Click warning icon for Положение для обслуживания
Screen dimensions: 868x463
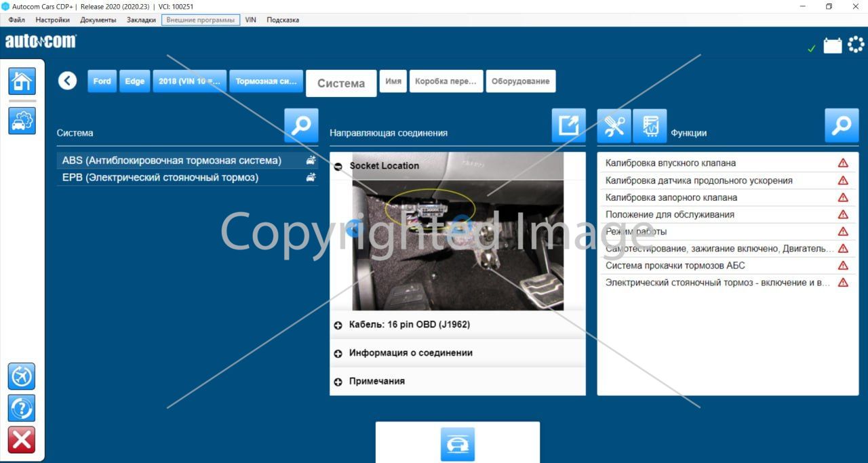click(843, 214)
